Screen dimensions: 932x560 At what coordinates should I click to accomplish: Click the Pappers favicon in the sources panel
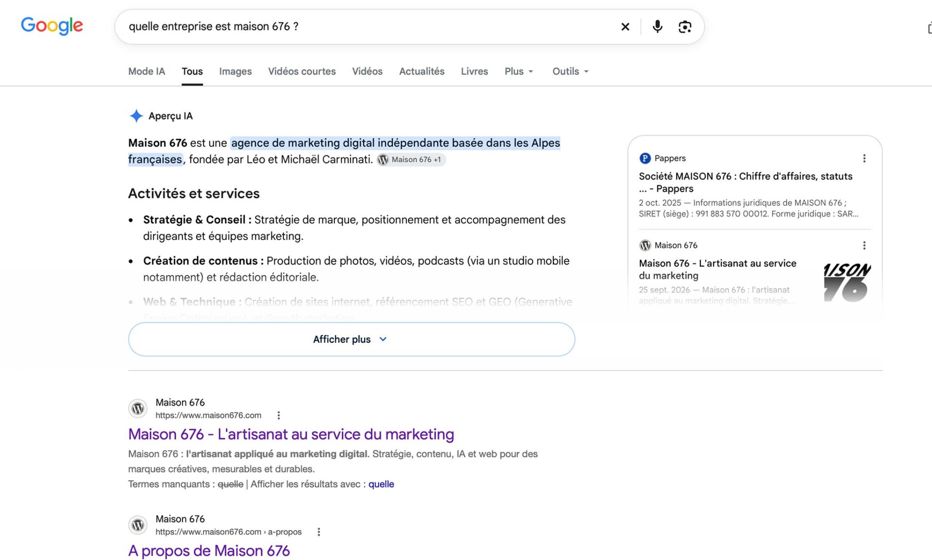(x=645, y=158)
